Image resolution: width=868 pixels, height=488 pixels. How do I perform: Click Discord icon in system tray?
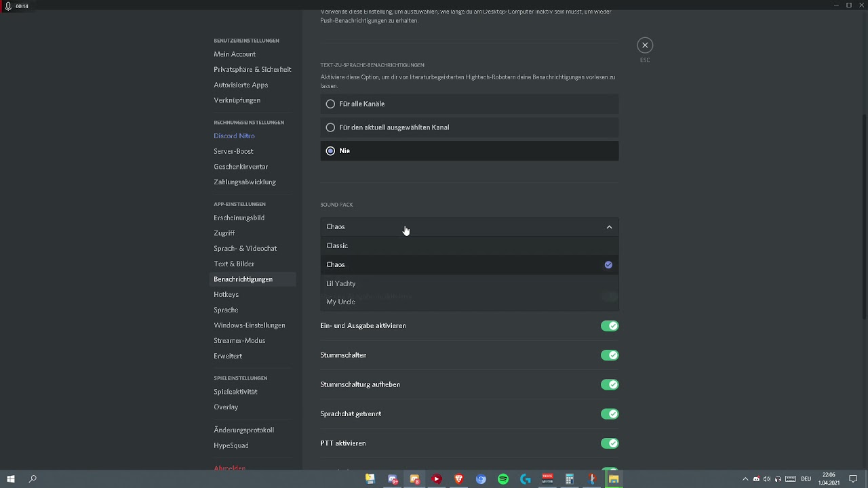coord(756,479)
